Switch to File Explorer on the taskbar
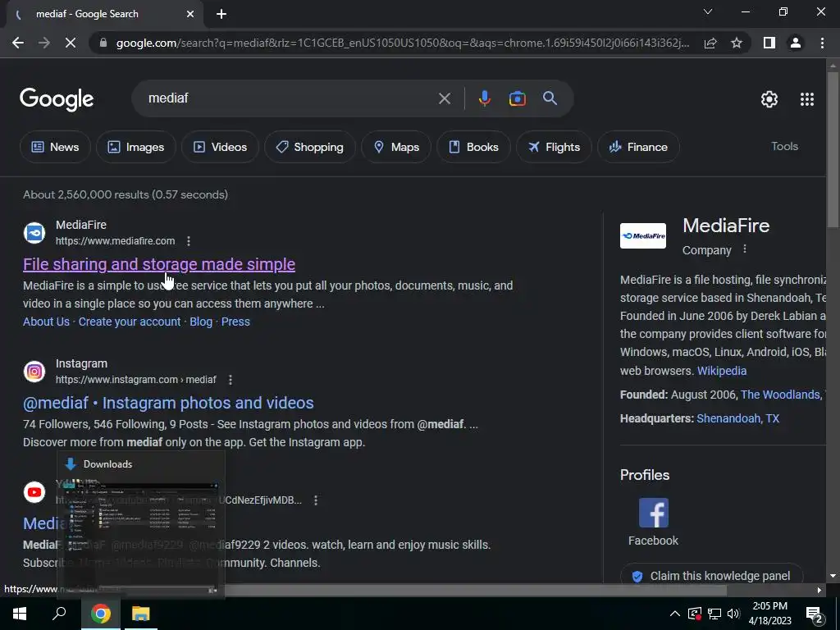Viewport: 840px width, 630px height. click(141, 614)
